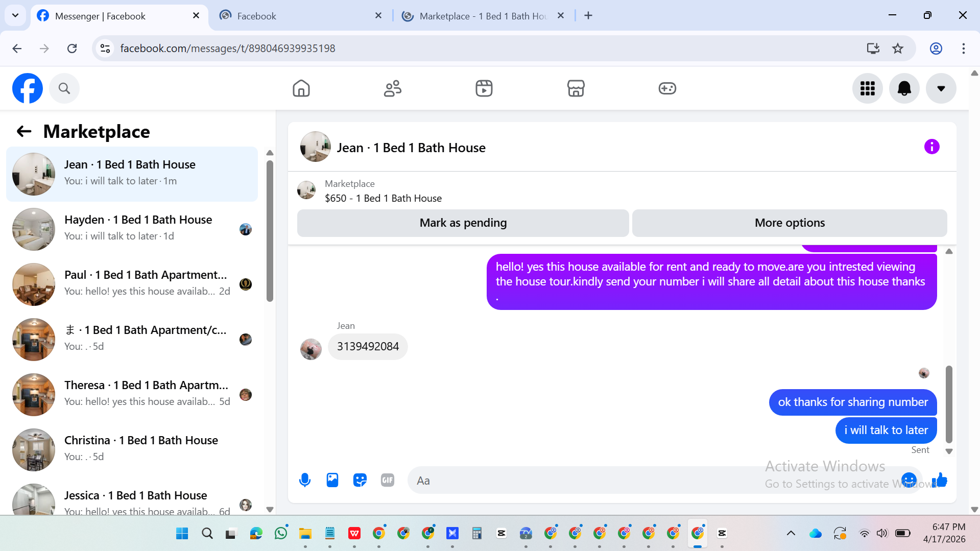Show hidden system tray icons
Image resolution: width=980 pixels, height=551 pixels.
[791, 534]
